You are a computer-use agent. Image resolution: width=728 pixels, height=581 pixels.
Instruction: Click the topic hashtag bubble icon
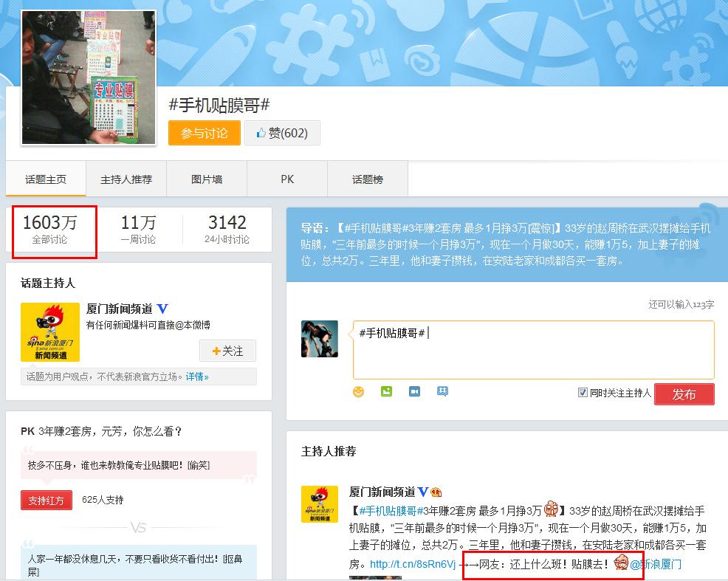tap(442, 392)
